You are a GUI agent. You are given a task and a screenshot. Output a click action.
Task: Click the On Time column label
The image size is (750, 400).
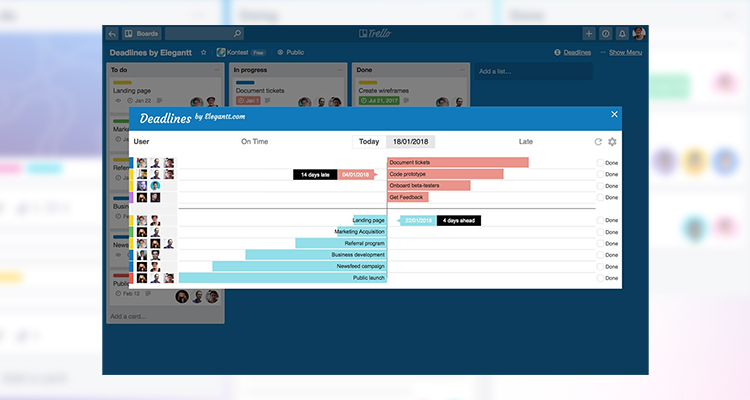click(254, 142)
